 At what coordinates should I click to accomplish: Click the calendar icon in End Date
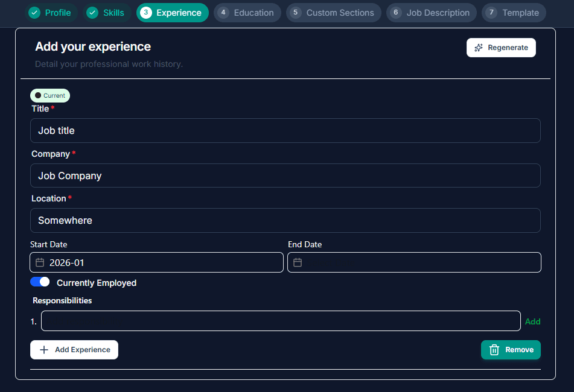pos(298,262)
